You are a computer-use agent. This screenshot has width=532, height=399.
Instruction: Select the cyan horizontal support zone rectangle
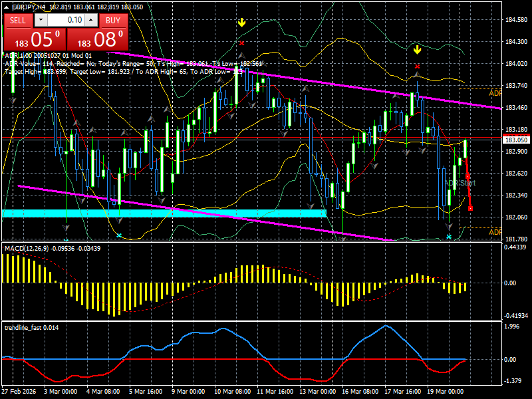pyautogui.click(x=164, y=213)
